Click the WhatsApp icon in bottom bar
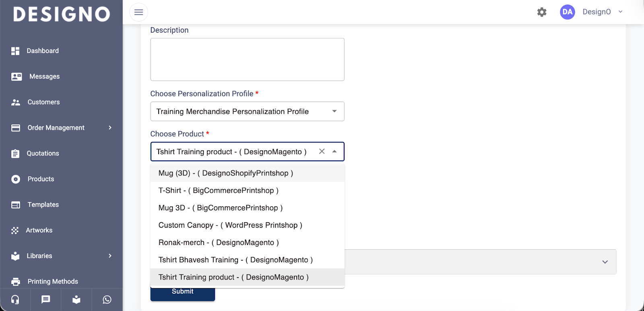The image size is (644, 311). point(107,300)
